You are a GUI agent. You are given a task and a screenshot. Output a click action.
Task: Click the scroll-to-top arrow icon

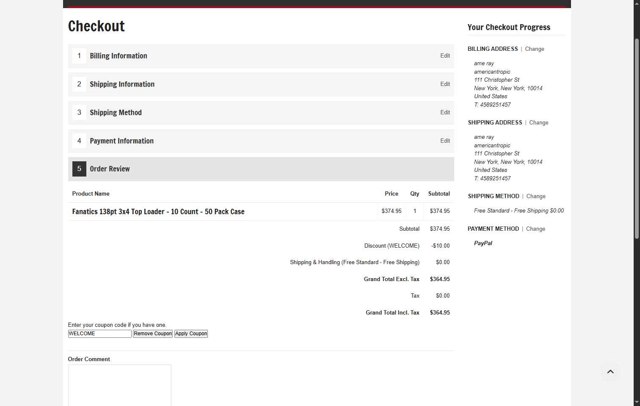tap(610, 371)
